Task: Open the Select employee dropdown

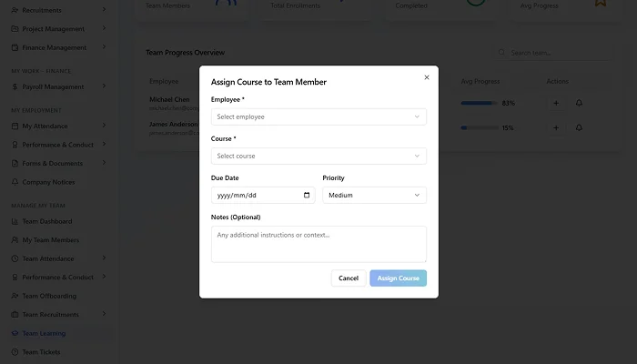Action: (318, 116)
